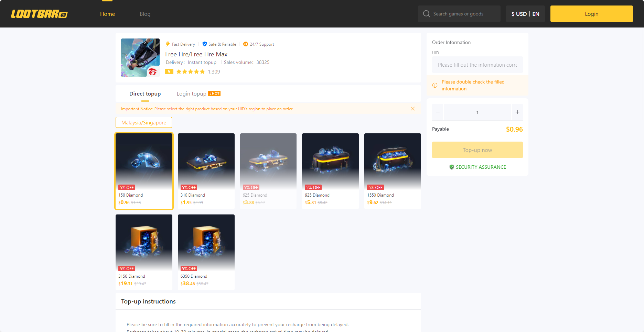Click the 5% OFF tag on 150 Diamond

[x=127, y=187]
